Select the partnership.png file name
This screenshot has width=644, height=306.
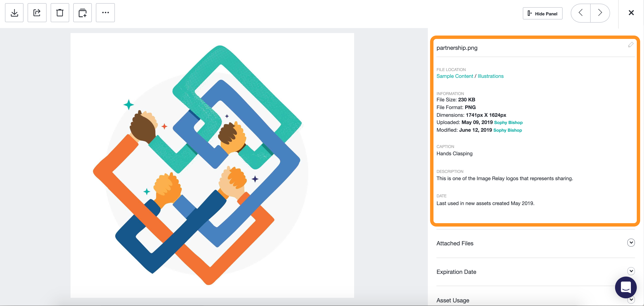tap(457, 48)
